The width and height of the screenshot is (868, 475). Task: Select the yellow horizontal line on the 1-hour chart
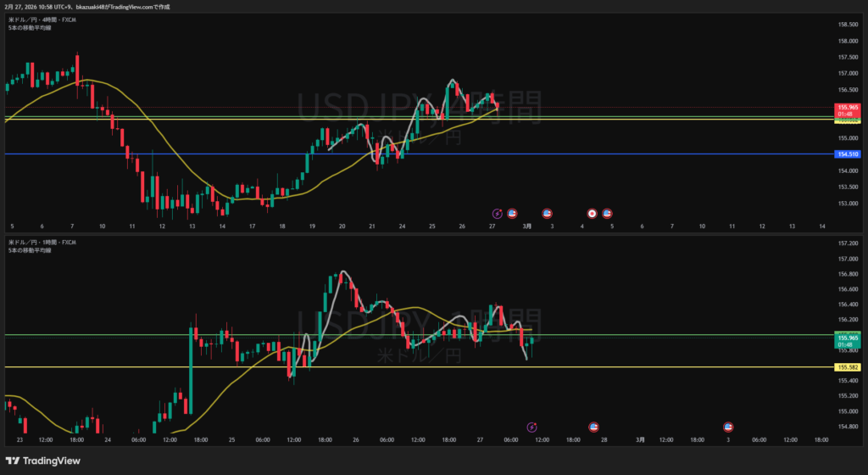pyautogui.click(x=254, y=366)
